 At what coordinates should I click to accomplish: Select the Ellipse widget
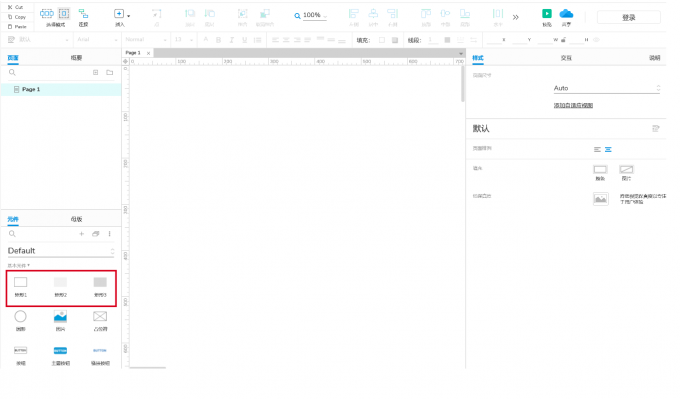tap(20, 320)
